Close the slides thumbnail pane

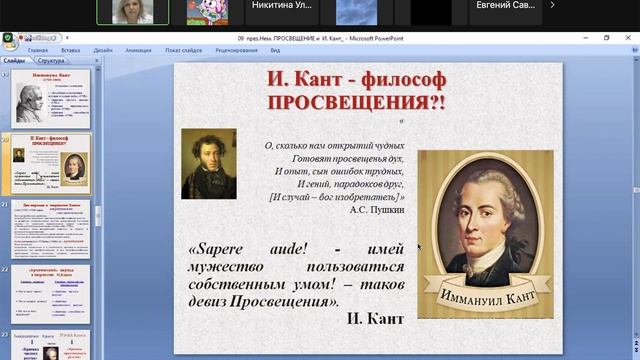(97, 60)
